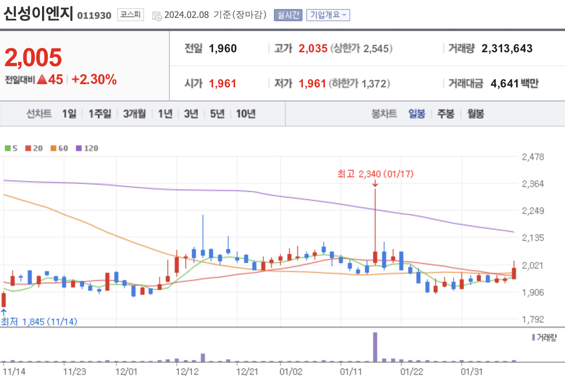The height and width of the screenshot is (392, 565).
Task: Click the 최고 2,340 (01/17) chart marker
Action: (375, 174)
